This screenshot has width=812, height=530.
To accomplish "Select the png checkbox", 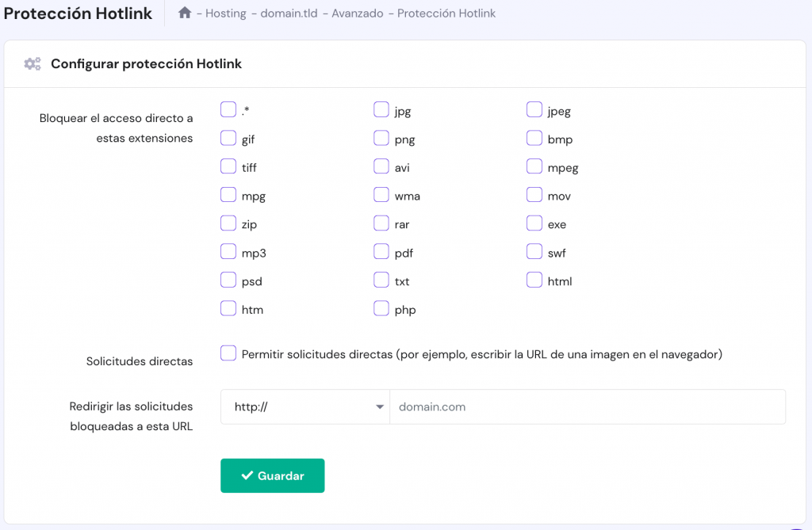I will pos(381,138).
